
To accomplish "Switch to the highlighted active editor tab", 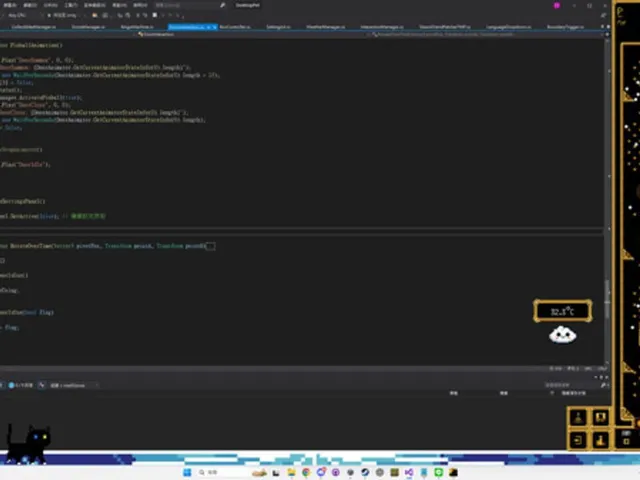I will click(x=193, y=27).
